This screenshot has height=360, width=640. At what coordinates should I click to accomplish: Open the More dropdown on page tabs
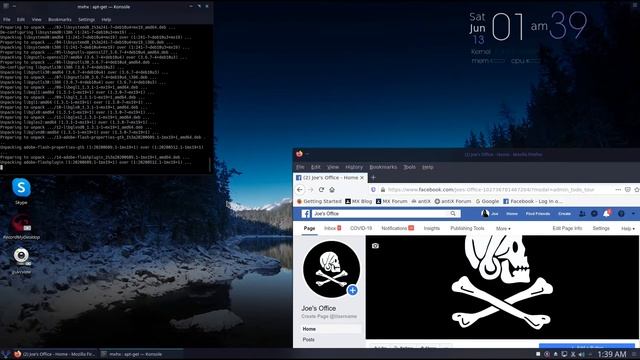point(503,229)
